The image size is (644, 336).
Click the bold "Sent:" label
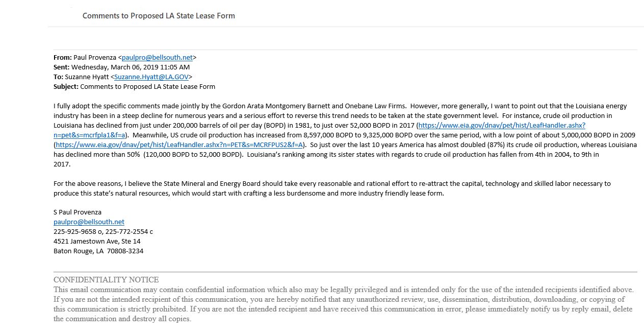(61, 67)
